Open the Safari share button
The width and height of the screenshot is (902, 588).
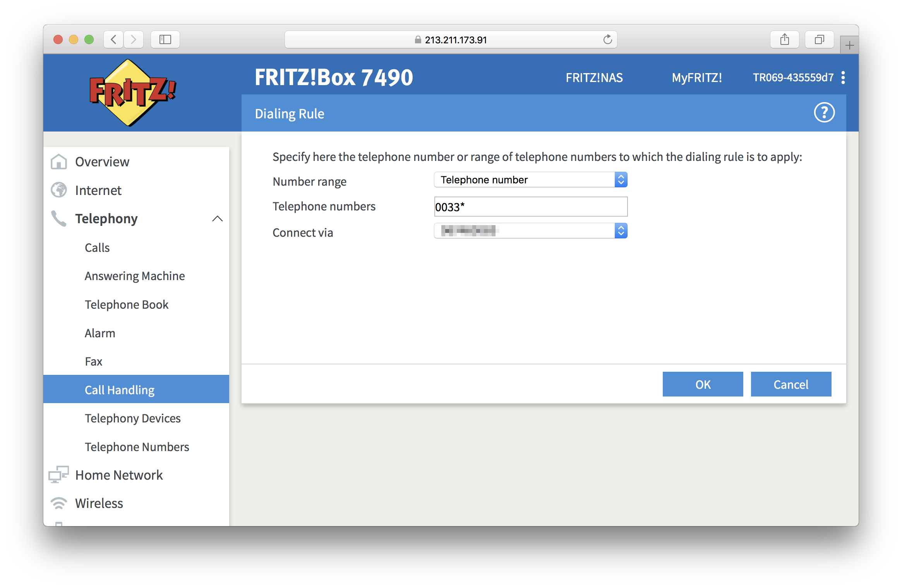point(785,39)
